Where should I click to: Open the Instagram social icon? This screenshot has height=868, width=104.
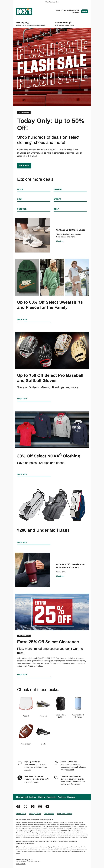pyautogui.click(x=33, y=806)
